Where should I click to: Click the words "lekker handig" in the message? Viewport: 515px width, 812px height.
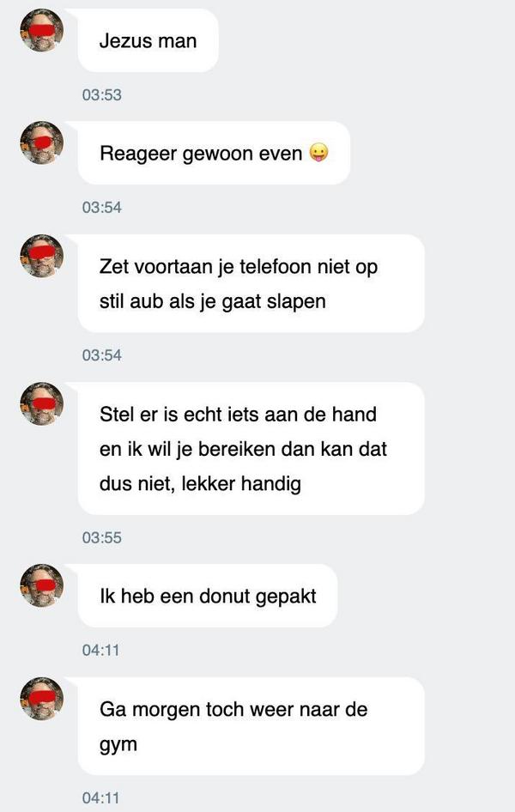(x=241, y=484)
